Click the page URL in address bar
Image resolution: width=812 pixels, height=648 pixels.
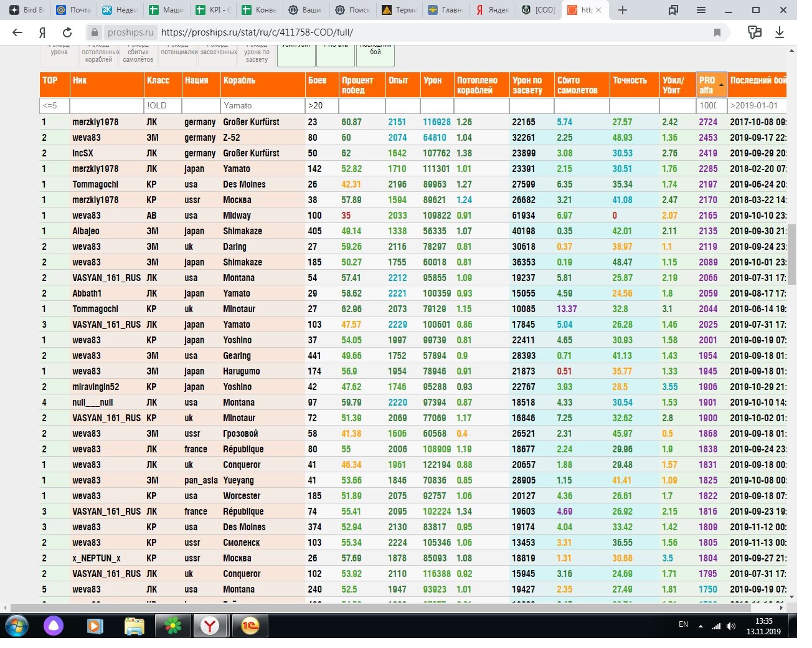tap(257, 32)
